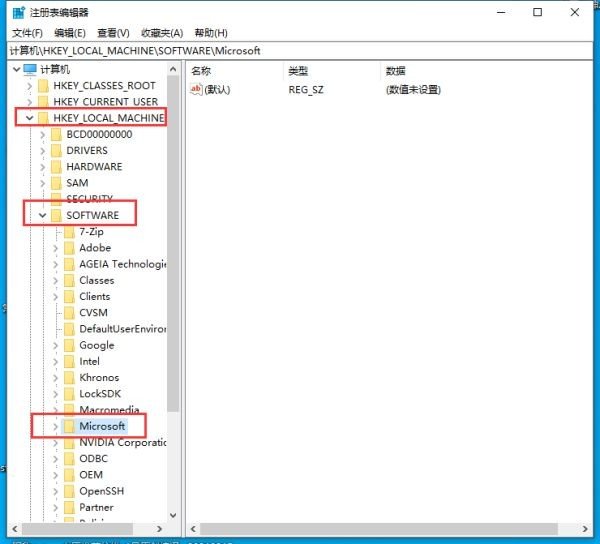Click the 7-Zip folder icon
The height and width of the screenshot is (544, 600).
coord(70,231)
